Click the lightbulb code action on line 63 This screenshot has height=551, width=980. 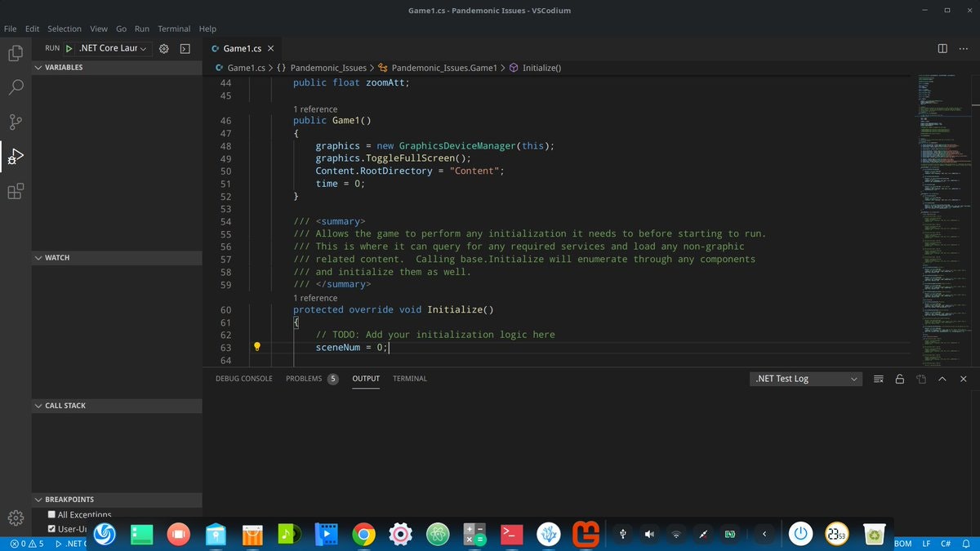coord(257,346)
